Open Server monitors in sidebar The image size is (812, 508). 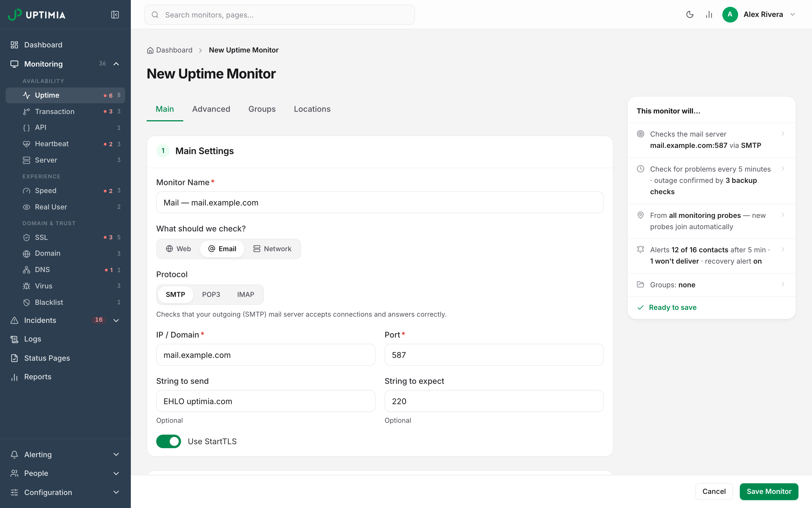pyautogui.click(x=65, y=160)
